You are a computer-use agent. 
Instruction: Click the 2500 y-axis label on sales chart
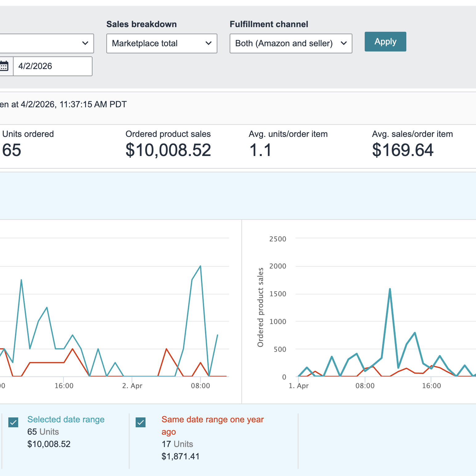[278, 239]
